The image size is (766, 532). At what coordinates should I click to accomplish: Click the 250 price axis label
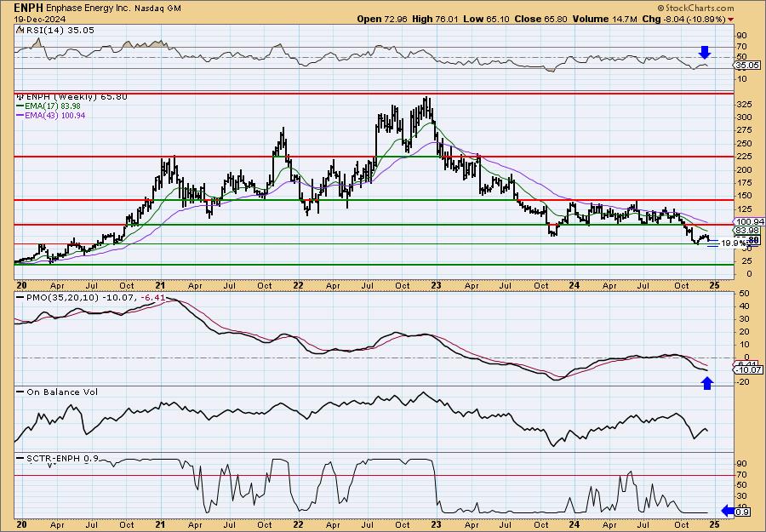click(x=744, y=144)
